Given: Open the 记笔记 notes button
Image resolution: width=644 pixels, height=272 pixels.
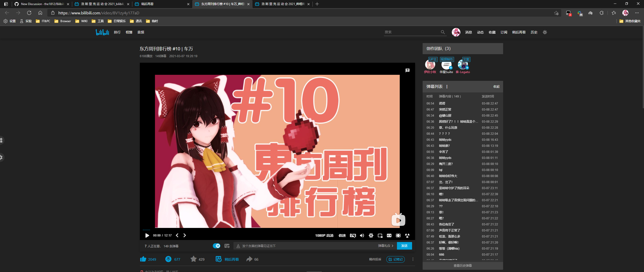Looking at the screenshot, I should 395,259.
